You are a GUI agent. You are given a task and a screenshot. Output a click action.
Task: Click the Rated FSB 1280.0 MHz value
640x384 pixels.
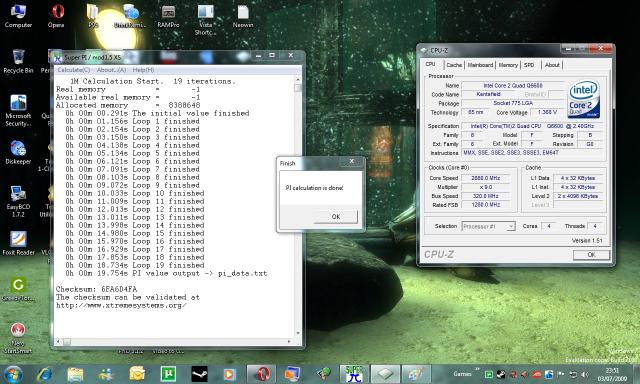(x=486, y=205)
